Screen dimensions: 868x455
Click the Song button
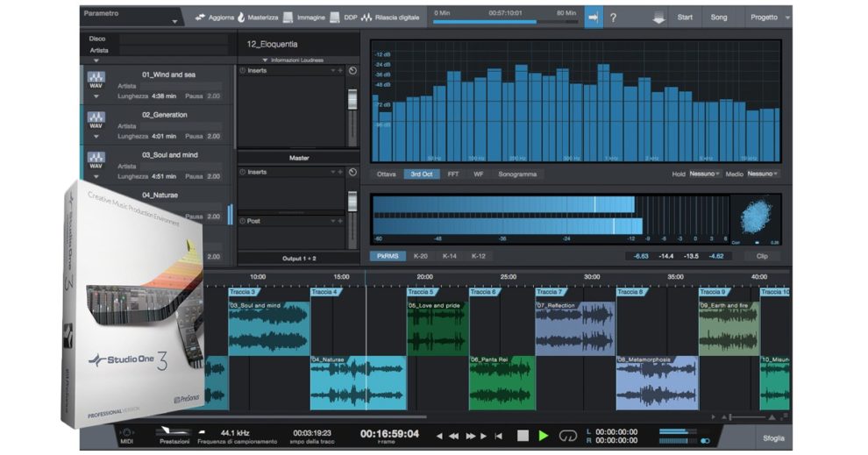(x=718, y=18)
